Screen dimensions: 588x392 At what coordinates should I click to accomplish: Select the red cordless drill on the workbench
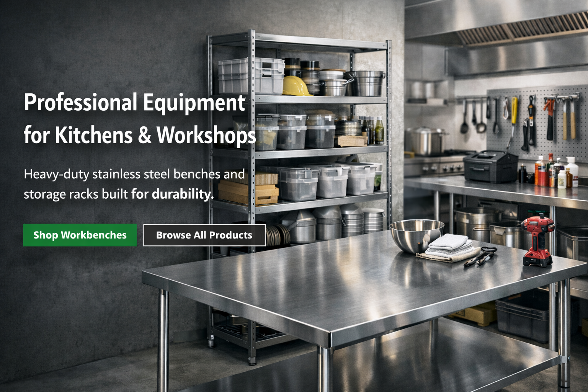[538, 241]
